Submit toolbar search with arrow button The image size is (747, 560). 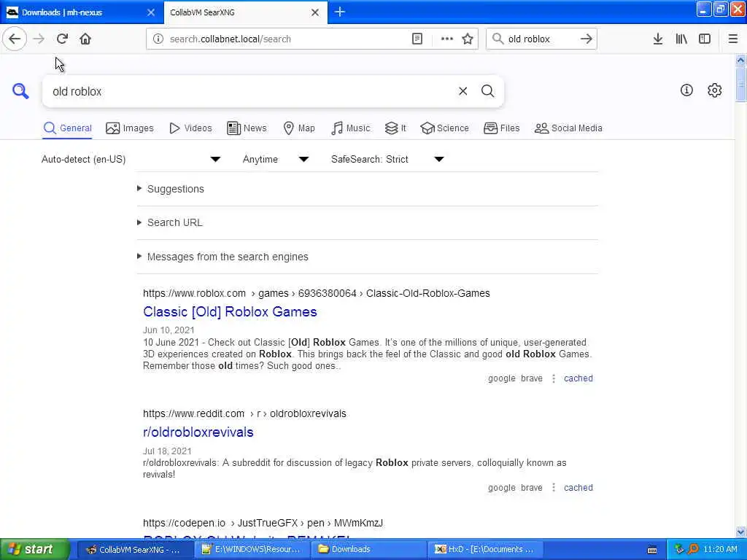(x=587, y=39)
